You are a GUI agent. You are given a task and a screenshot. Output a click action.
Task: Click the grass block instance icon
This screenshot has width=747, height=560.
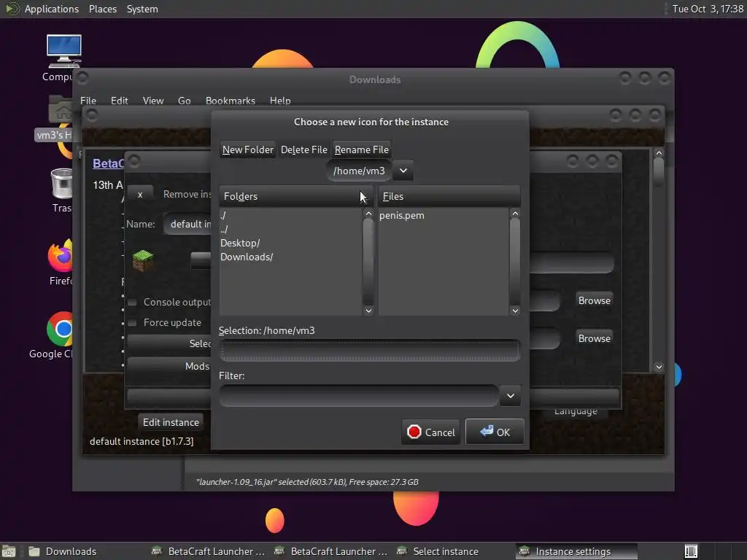coord(143,260)
